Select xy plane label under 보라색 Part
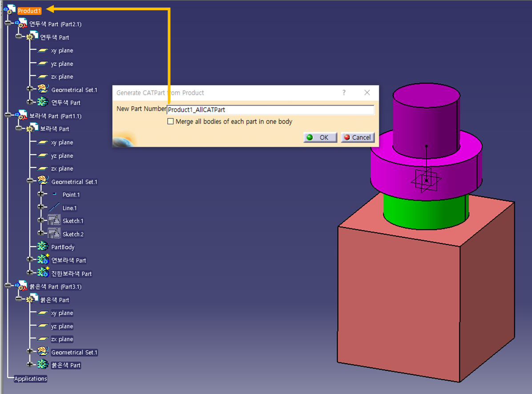The width and height of the screenshot is (532, 394). [x=62, y=142]
